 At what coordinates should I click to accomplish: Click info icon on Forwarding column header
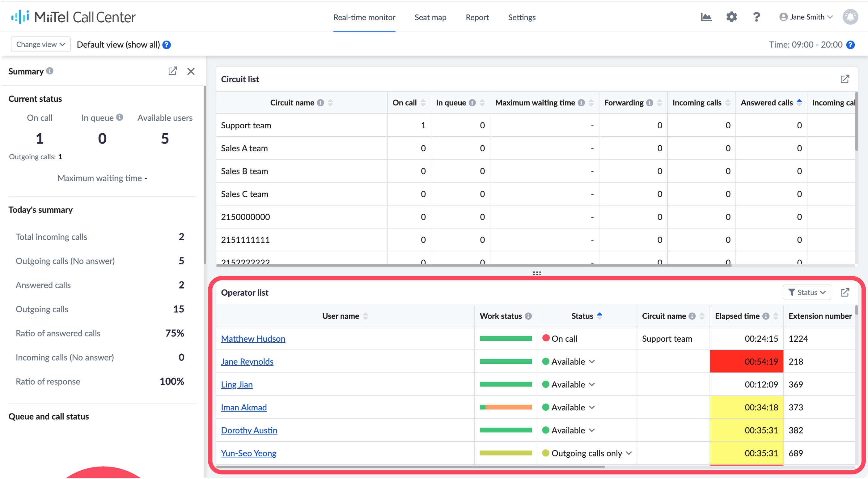[x=650, y=102]
